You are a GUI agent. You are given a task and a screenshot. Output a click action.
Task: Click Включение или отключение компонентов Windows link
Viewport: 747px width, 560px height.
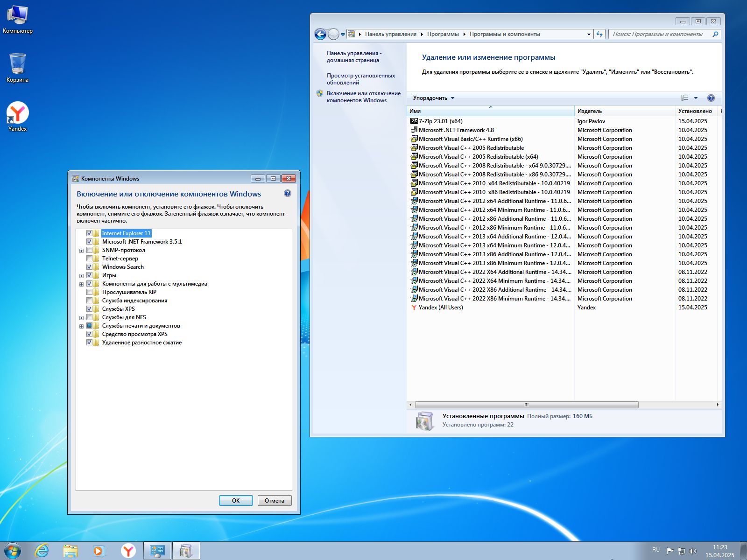(363, 97)
